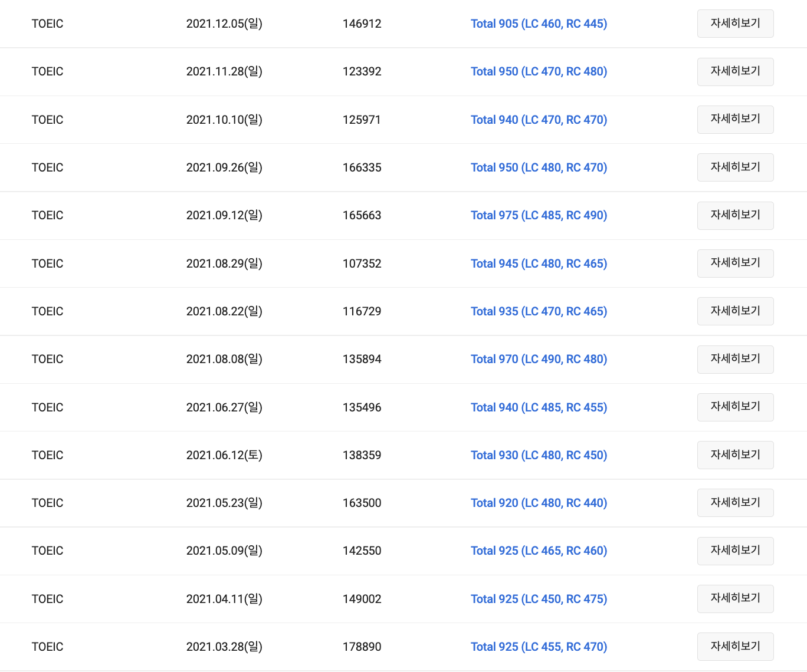
Task: Open details for registration number 116729
Action: point(735,311)
